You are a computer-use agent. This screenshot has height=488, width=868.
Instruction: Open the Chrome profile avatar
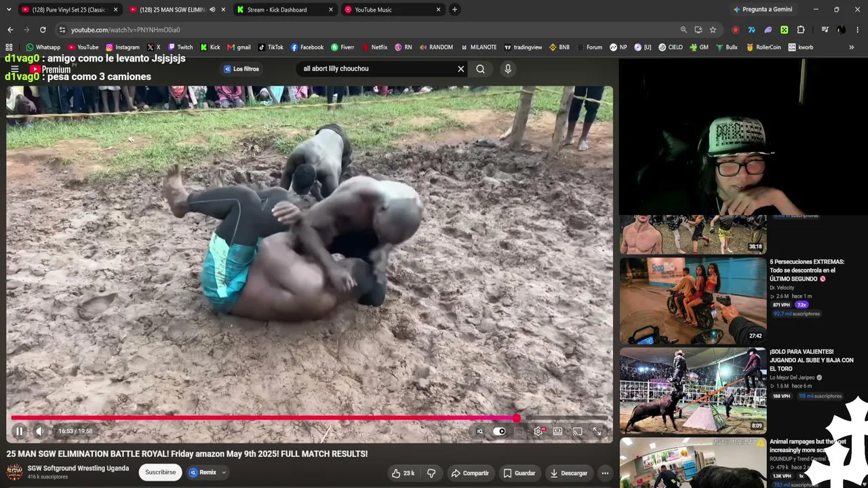pyautogui.click(x=842, y=30)
